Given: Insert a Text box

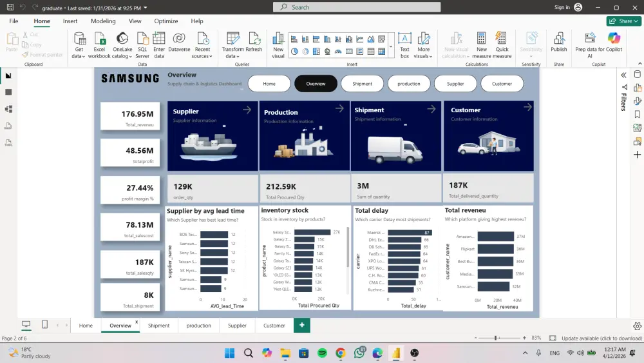Looking at the screenshot, I should [404, 45].
